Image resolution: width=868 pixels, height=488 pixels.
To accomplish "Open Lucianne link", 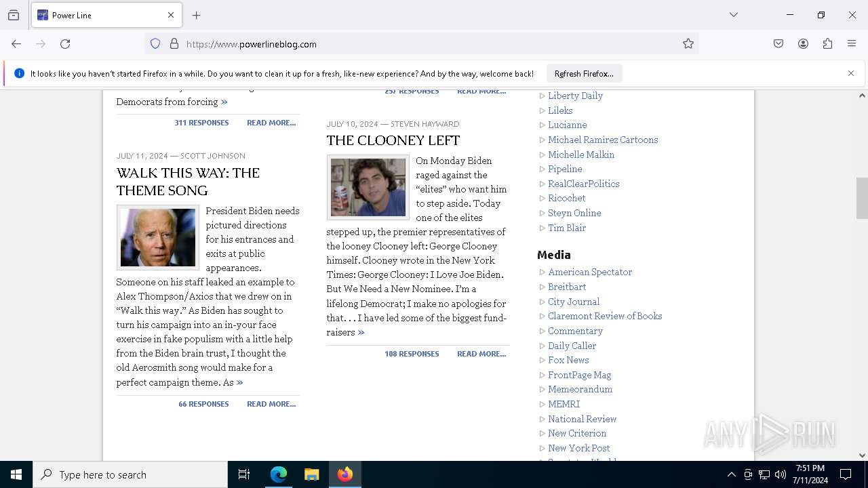I will pos(568,125).
